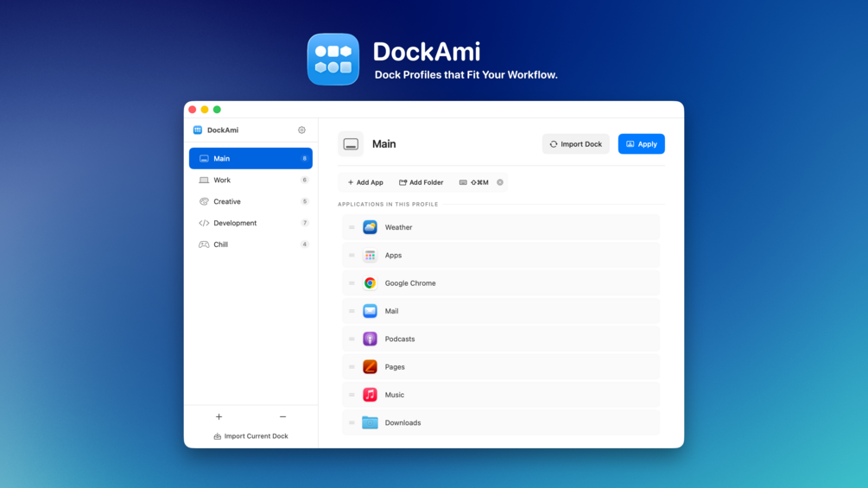Click the drag handle of Podcasts row

click(352, 339)
